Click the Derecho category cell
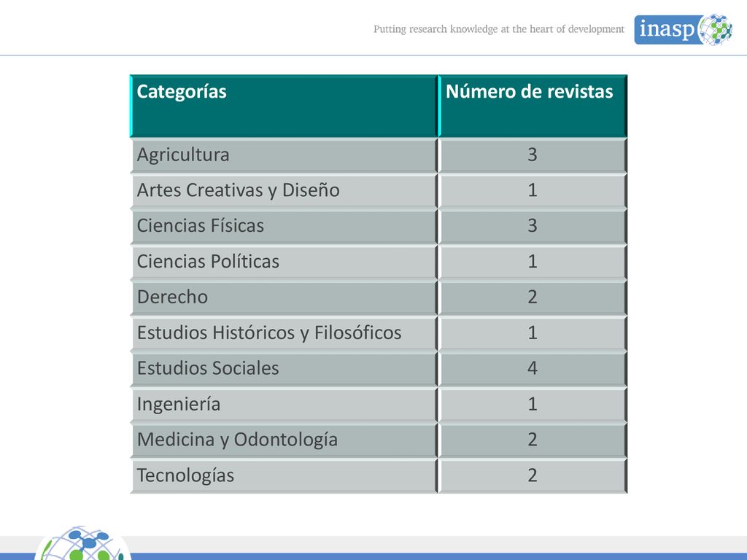The width and height of the screenshot is (747, 560). (x=284, y=297)
